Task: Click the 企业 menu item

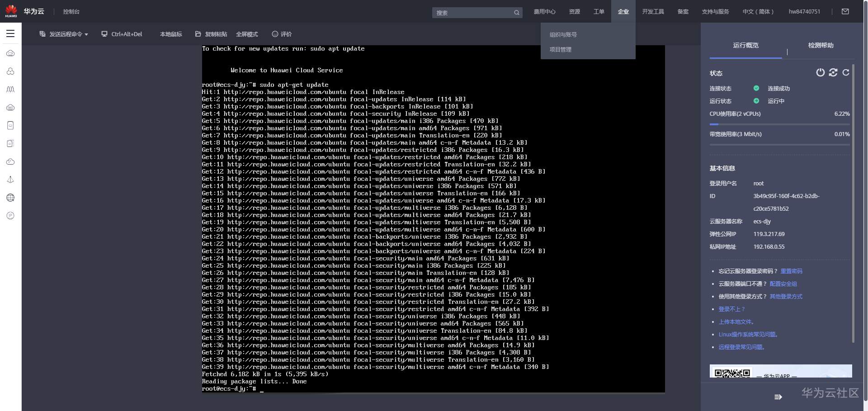Action: [x=623, y=12]
